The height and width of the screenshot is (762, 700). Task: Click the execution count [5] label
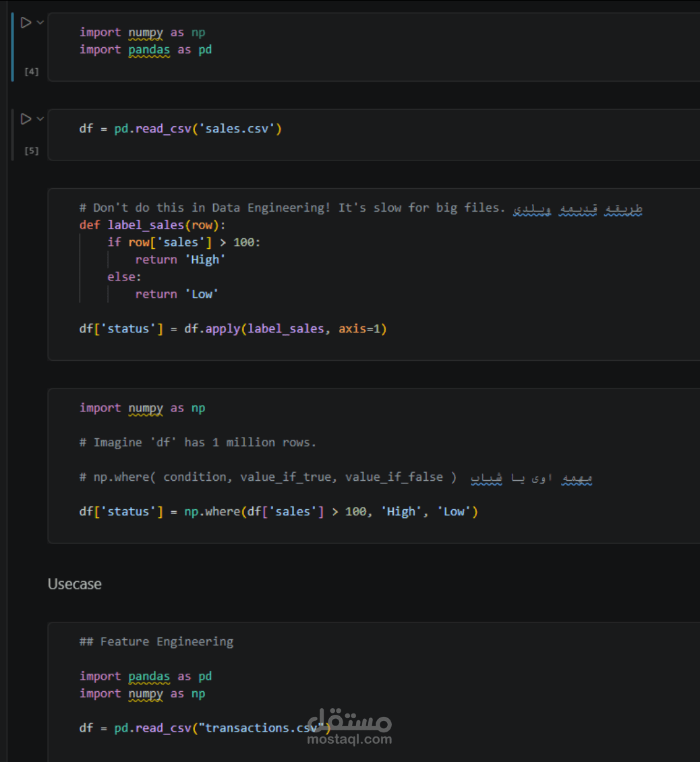(31, 151)
